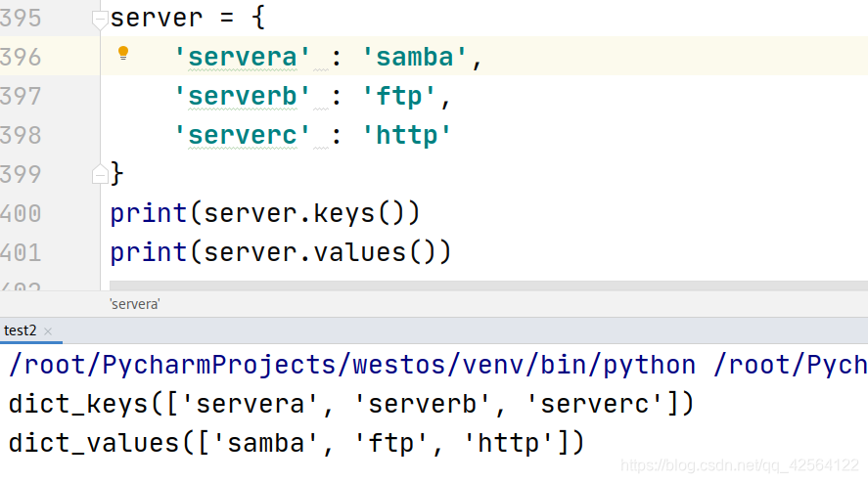Click the python interpreter path link in console
The image size is (868, 483).
click(x=352, y=365)
